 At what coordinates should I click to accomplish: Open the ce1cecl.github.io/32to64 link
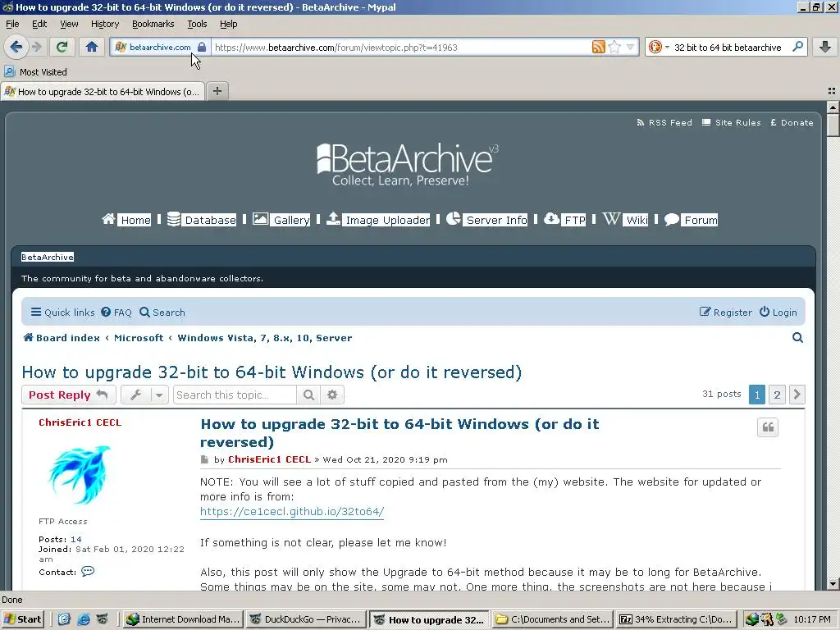[x=292, y=512]
